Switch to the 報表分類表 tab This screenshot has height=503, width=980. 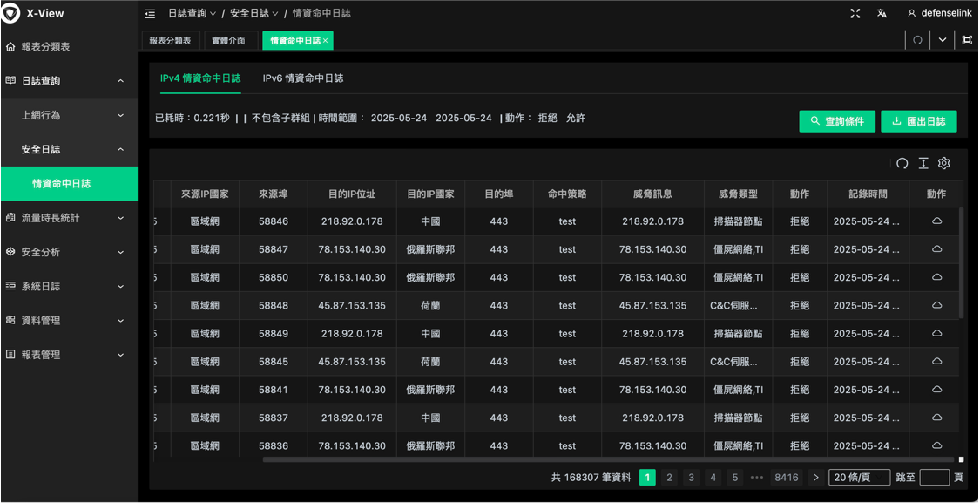pyautogui.click(x=170, y=41)
